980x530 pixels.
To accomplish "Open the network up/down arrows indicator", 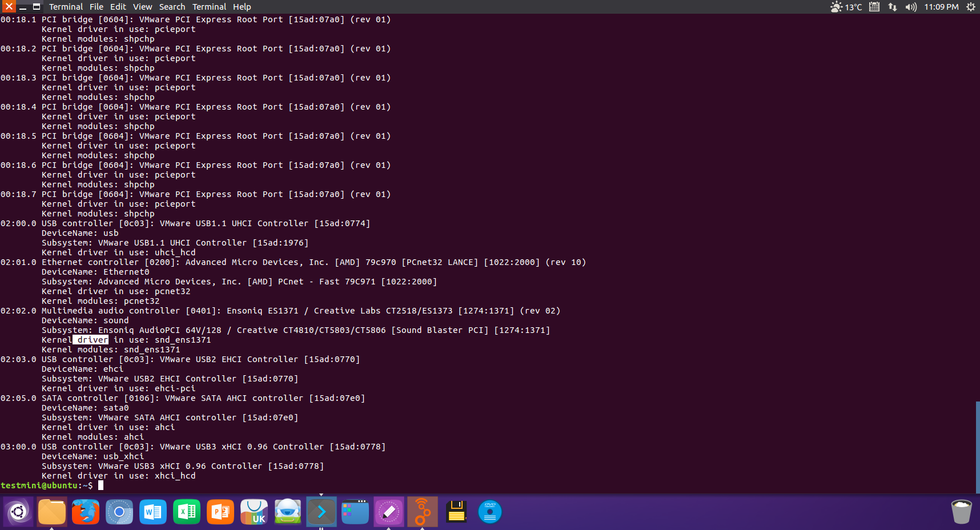I will coord(893,7).
